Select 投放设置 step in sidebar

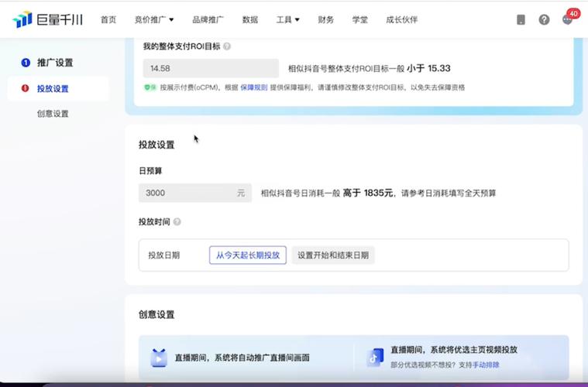point(53,89)
